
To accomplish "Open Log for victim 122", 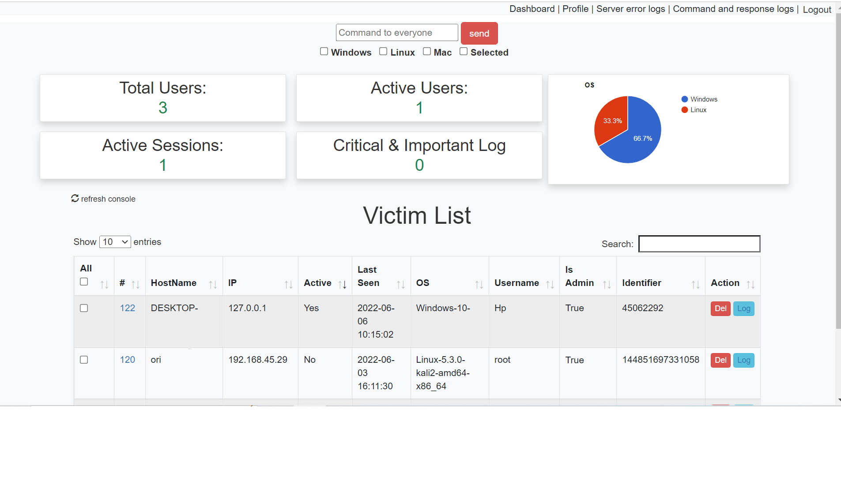I will (744, 308).
